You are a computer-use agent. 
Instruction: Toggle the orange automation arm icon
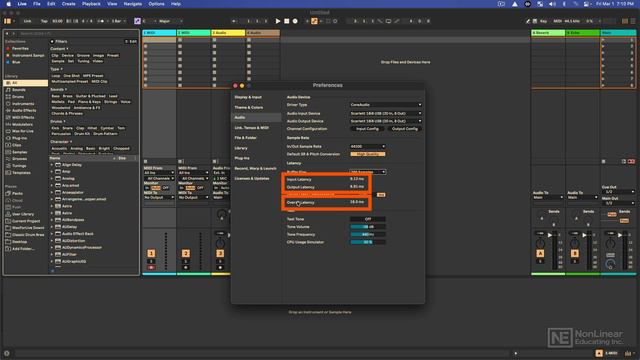[x=314, y=21]
